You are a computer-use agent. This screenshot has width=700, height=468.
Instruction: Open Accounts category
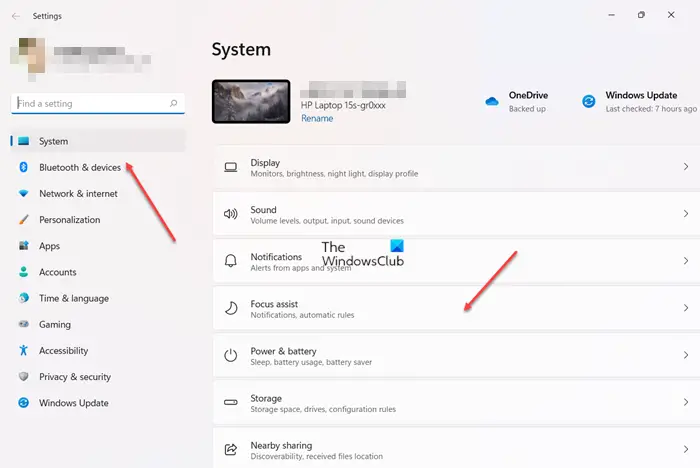coord(98,272)
